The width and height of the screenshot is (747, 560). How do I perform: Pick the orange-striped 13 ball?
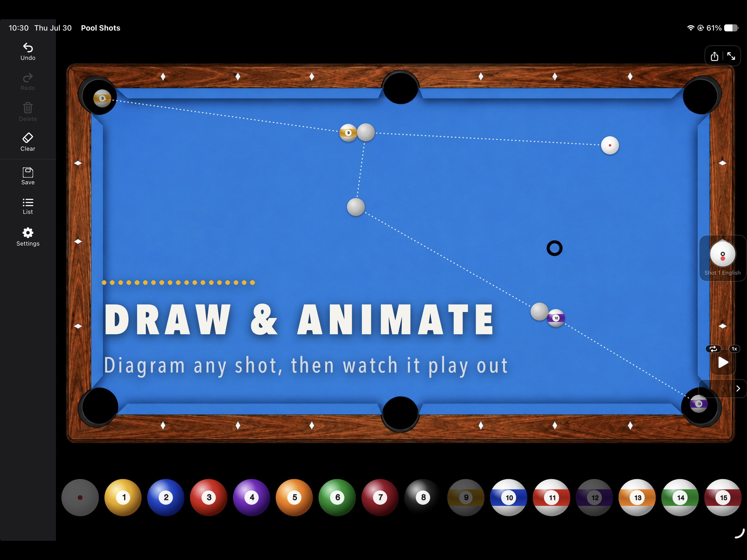pos(638,497)
